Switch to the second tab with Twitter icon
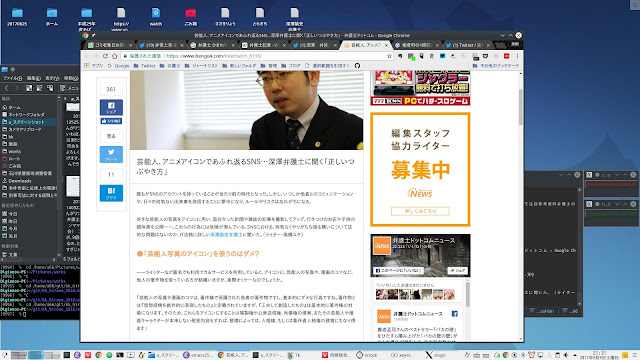This screenshot has width=640, height=360. [160, 45]
